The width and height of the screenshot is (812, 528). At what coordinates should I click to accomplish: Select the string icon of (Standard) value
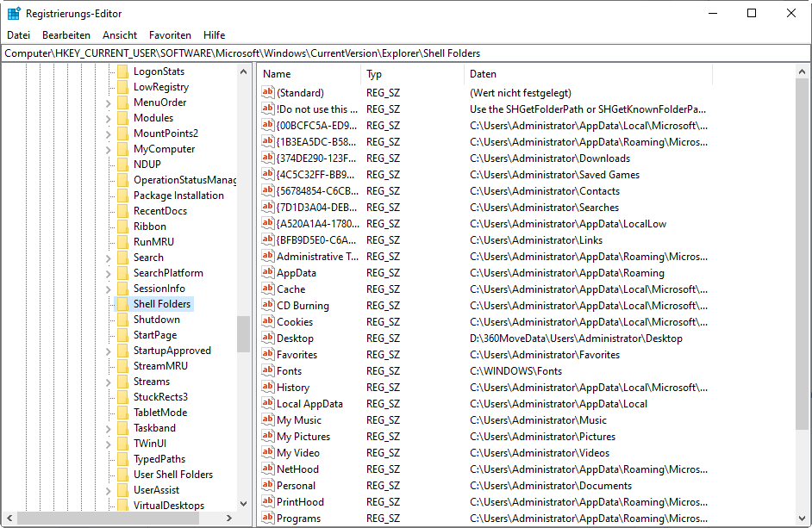point(268,93)
